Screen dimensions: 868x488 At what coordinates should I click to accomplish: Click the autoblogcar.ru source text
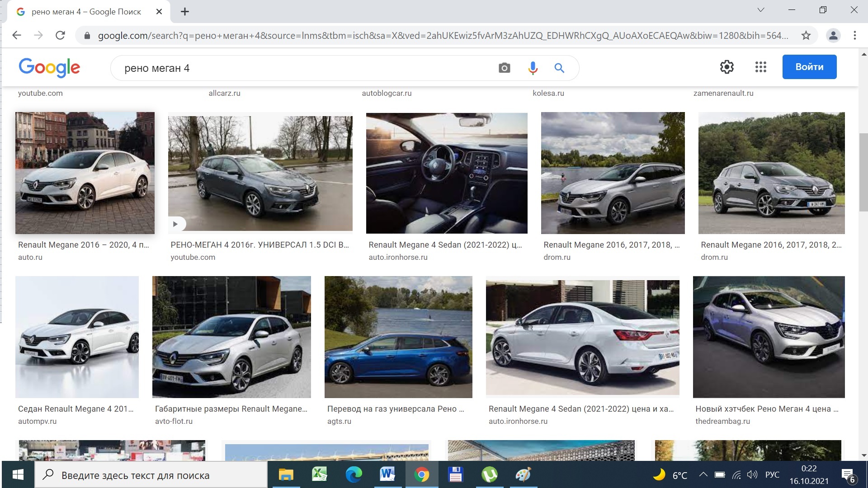tap(387, 93)
